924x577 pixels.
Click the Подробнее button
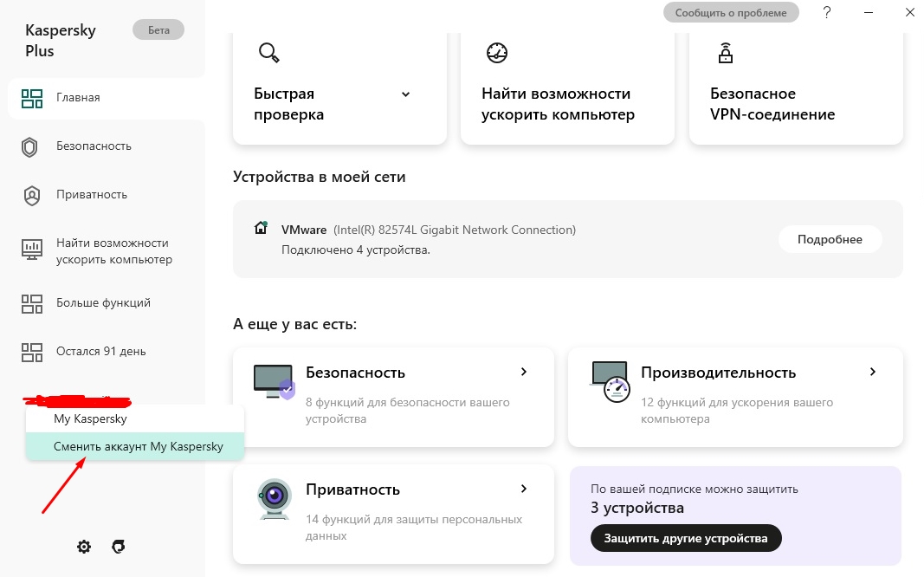[830, 239]
